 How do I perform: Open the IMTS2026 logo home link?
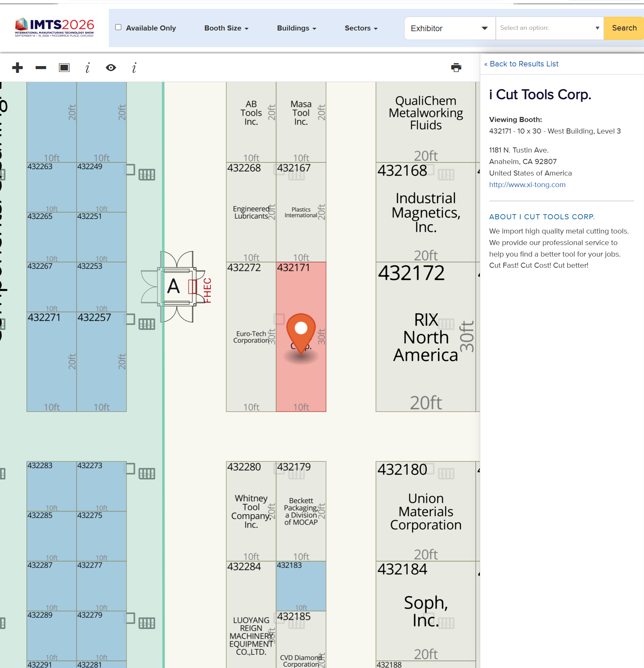(55, 27)
